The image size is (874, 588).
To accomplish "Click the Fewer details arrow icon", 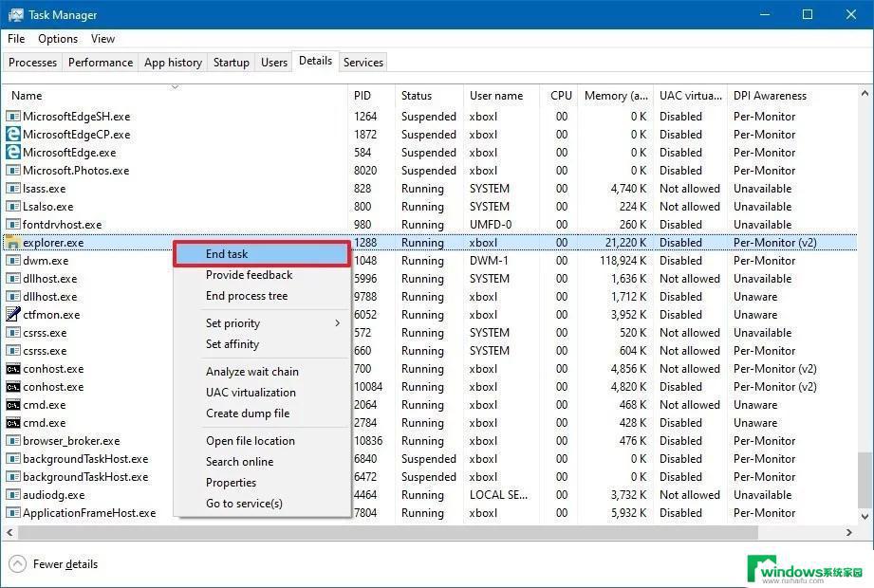I will [17, 564].
